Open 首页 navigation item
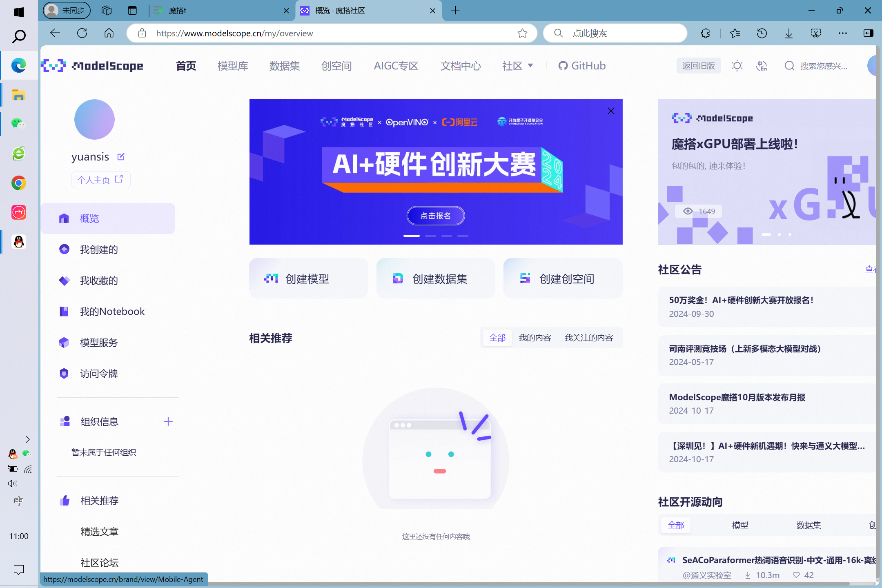The height and width of the screenshot is (588, 882). tap(186, 66)
